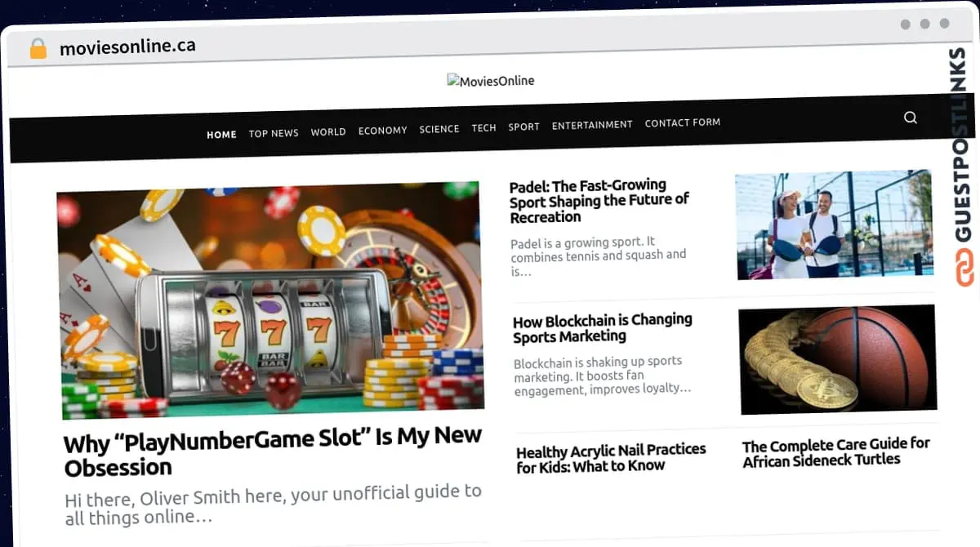Open the PlayNumberGame Slot article headline
980x547 pixels.
tap(272, 451)
